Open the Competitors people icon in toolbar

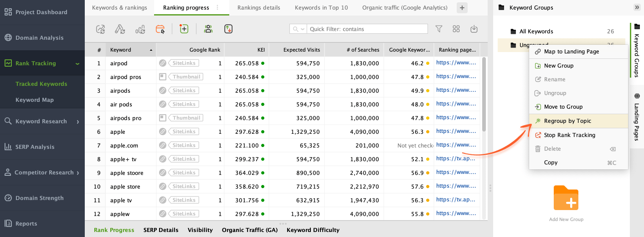tap(208, 29)
